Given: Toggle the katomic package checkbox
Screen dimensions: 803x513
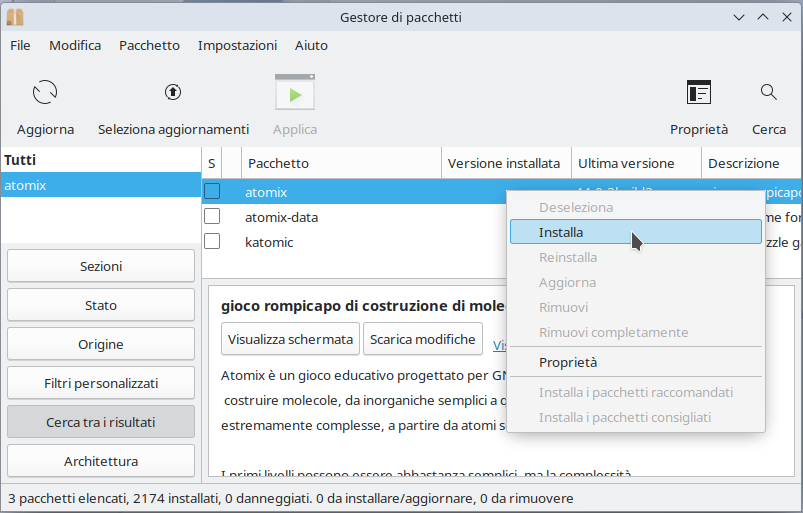Looking at the screenshot, I should pos(212,242).
